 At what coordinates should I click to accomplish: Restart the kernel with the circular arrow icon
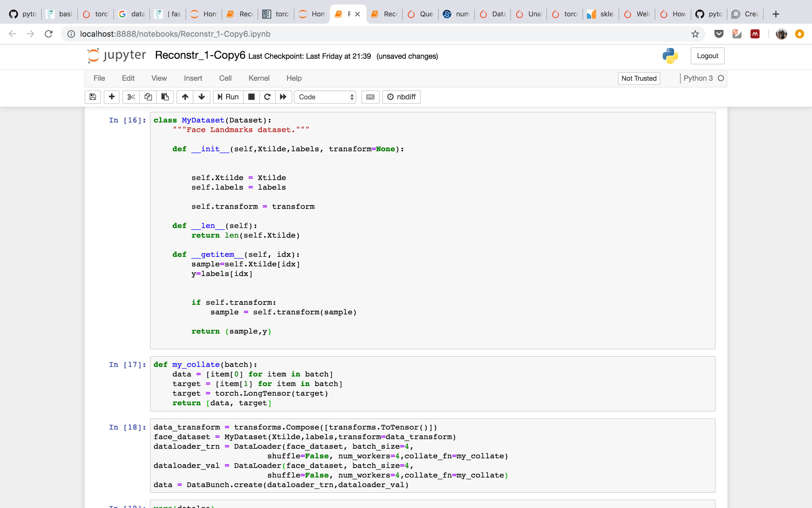[x=267, y=97]
